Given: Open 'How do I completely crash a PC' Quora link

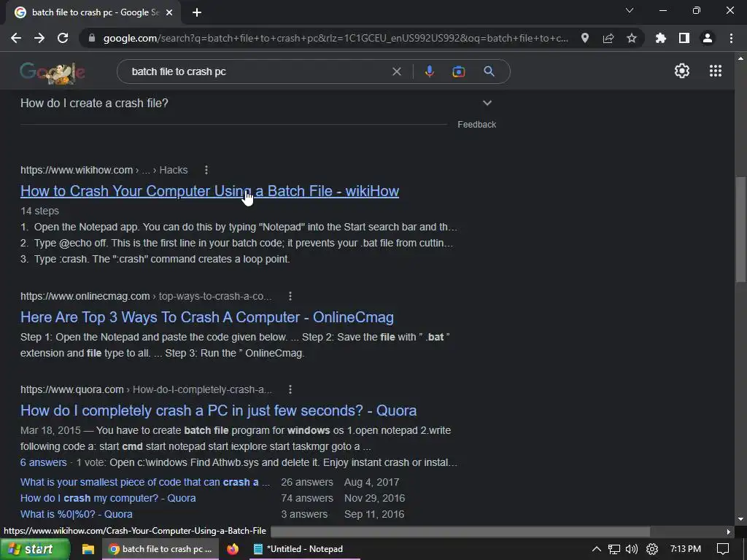Looking at the screenshot, I should (x=219, y=411).
